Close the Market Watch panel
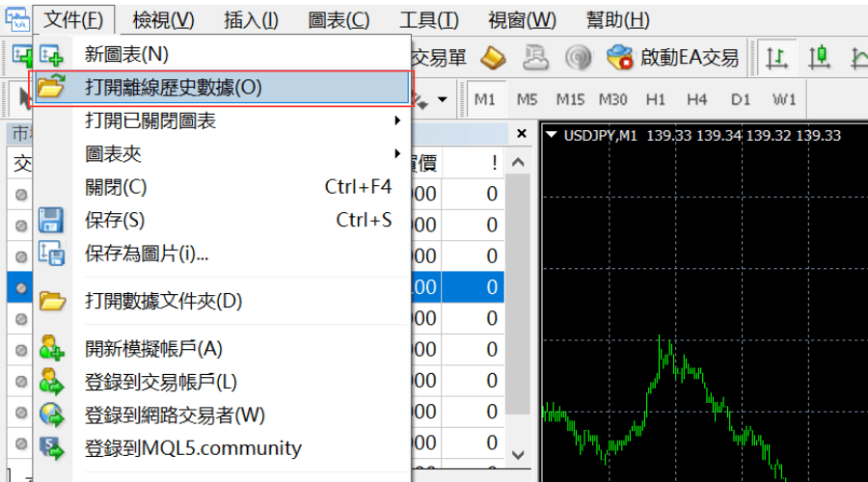Image resolution: width=868 pixels, height=482 pixels. point(522,133)
